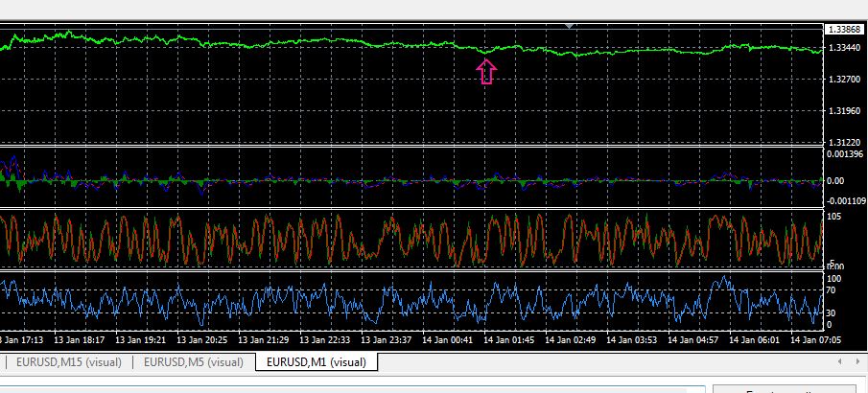Click the pink up-arrow signal on the chart
This screenshot has width=868, height=393.
(x=486, y=72)
